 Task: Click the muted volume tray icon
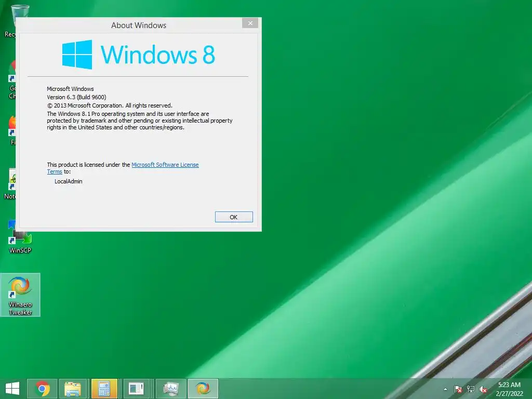coord(483,389)
